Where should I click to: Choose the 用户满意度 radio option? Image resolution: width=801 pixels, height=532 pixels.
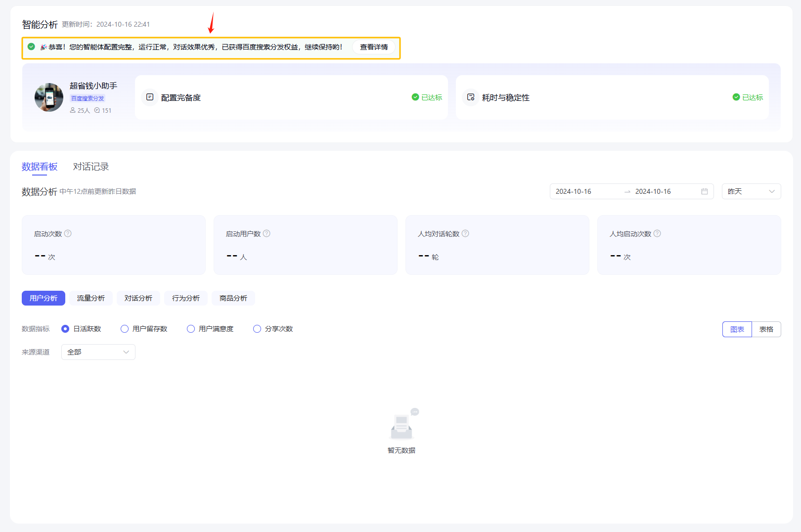[x=191, y=329]
